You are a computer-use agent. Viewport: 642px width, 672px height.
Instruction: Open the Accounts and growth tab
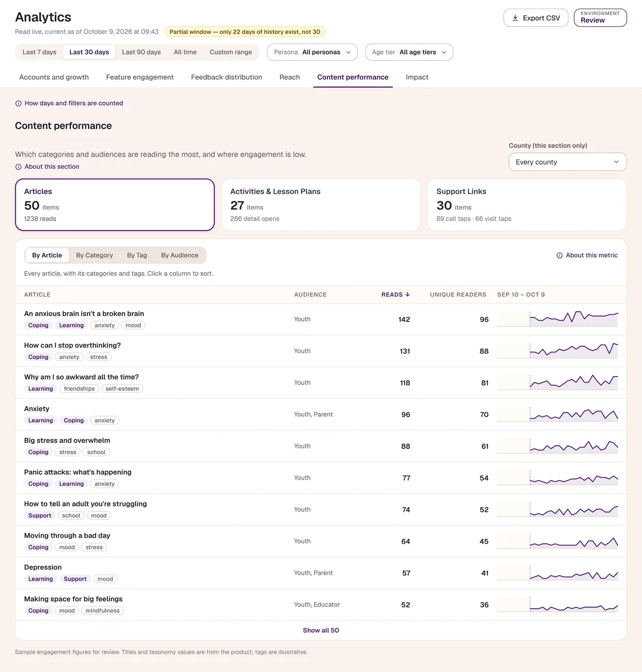point(54,77)
